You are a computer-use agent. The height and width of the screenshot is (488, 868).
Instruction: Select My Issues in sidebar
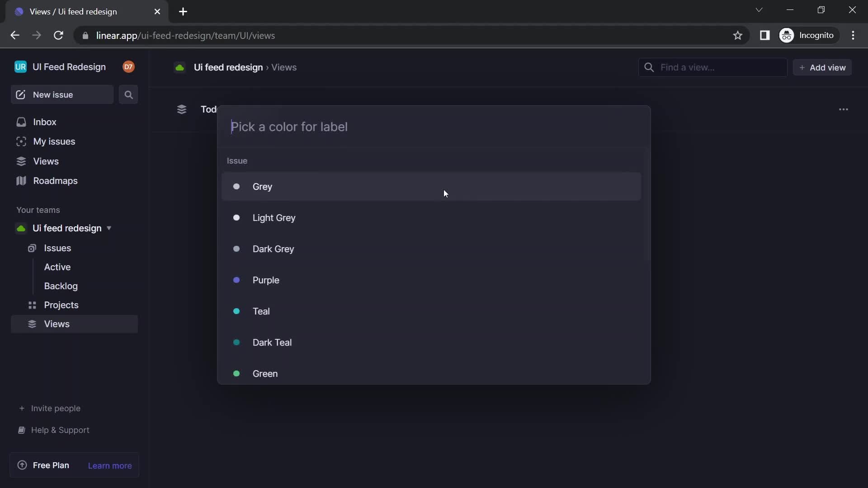pyautogui.click(x=54, y=142)
